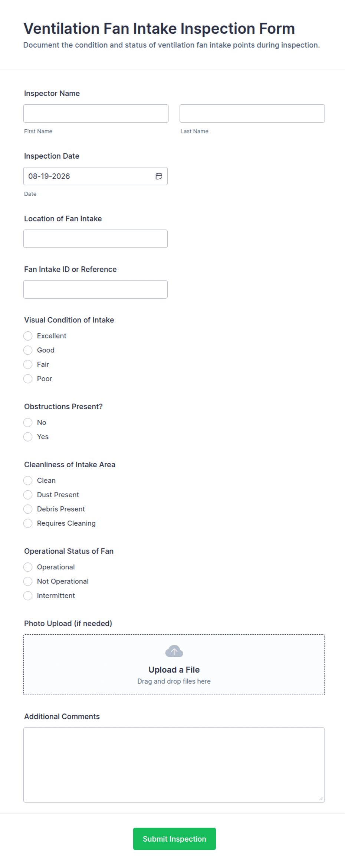Select Dust Present cleanliness option
Image resolution: width=345 pixels, height=868 pixels.
pyautogui.click(x=28, y=495)
